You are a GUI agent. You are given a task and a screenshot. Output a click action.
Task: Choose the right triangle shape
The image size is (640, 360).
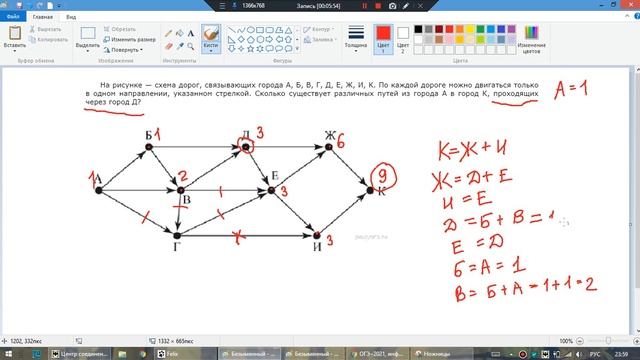[x=231, y=40]
